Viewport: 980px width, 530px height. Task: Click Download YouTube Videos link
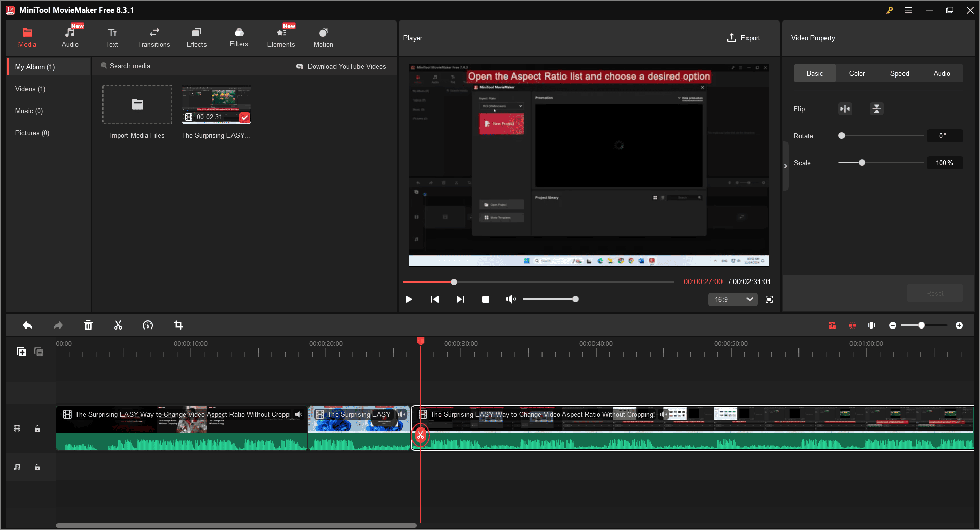click(x=341, y=66)
